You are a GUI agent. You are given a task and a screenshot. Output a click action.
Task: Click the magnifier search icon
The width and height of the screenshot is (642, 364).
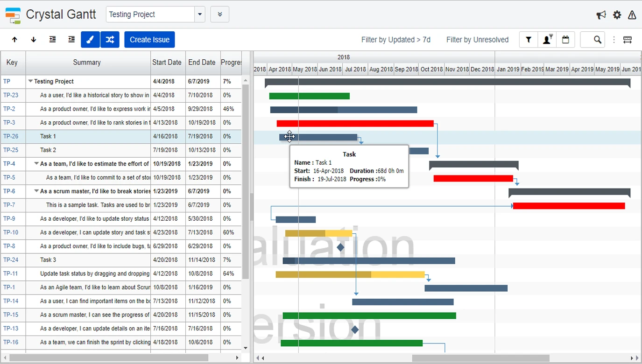pos(597,40)
